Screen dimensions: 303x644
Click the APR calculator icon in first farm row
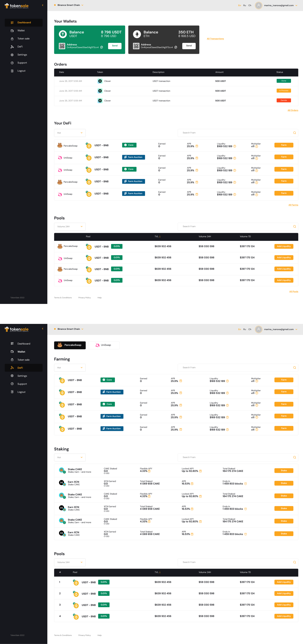point(197,146)
